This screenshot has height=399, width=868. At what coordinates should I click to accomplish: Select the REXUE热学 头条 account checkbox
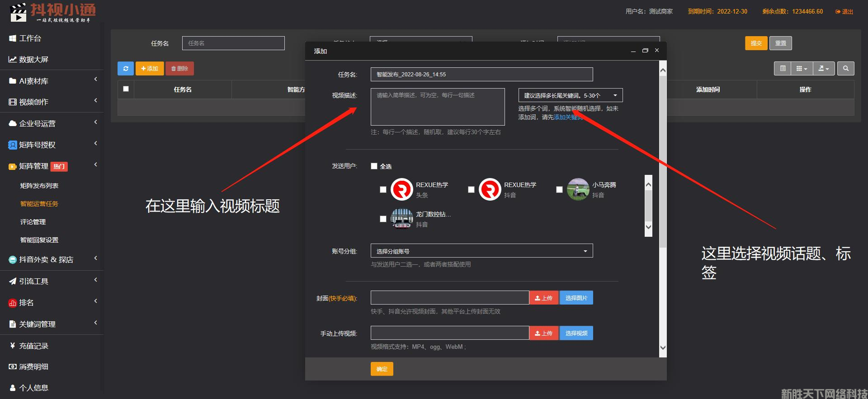pyautogui.click(x=383, y=189)
